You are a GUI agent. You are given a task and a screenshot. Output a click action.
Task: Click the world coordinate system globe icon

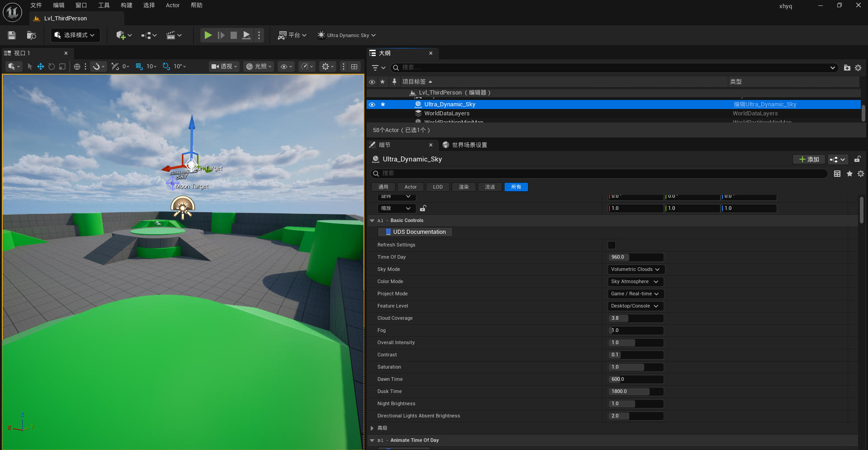tap(77, 66)
